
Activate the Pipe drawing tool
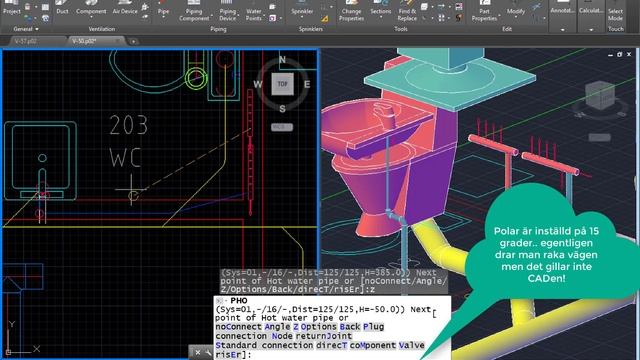pyautogui.click(x=163, y=7)
